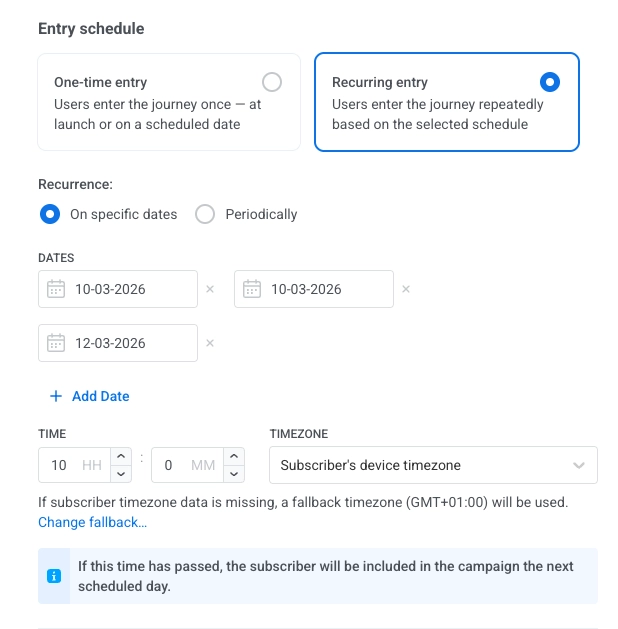
Task: Increase the minutes with the up arrow
Action: tap(233, 456)
